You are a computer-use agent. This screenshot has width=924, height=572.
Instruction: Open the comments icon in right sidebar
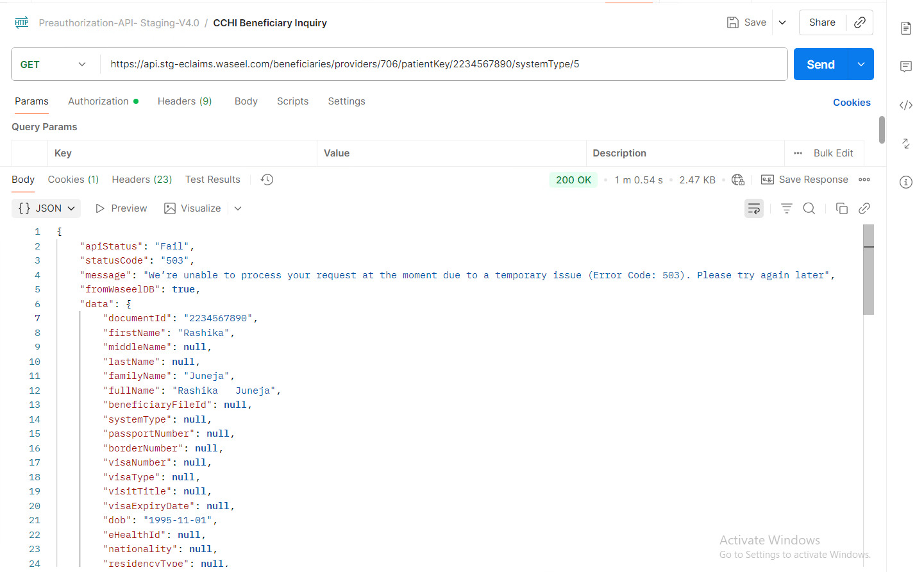pos(905,67)
